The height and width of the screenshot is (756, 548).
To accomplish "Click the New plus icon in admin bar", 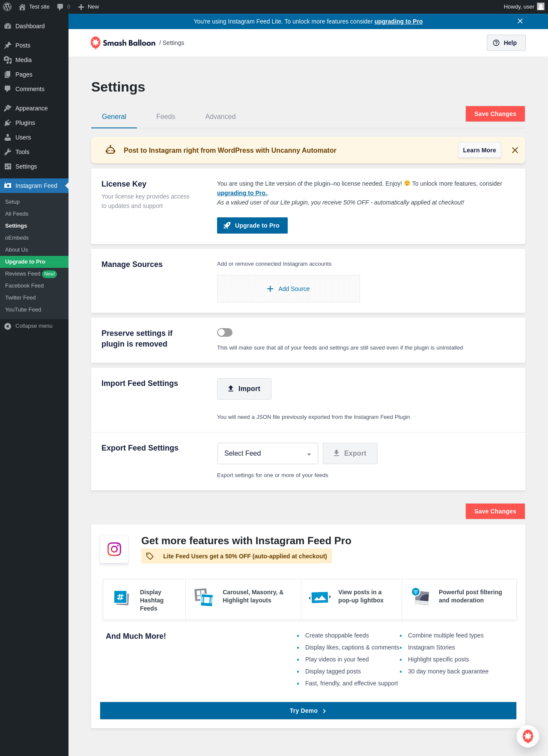I will [x=81, y=7].
